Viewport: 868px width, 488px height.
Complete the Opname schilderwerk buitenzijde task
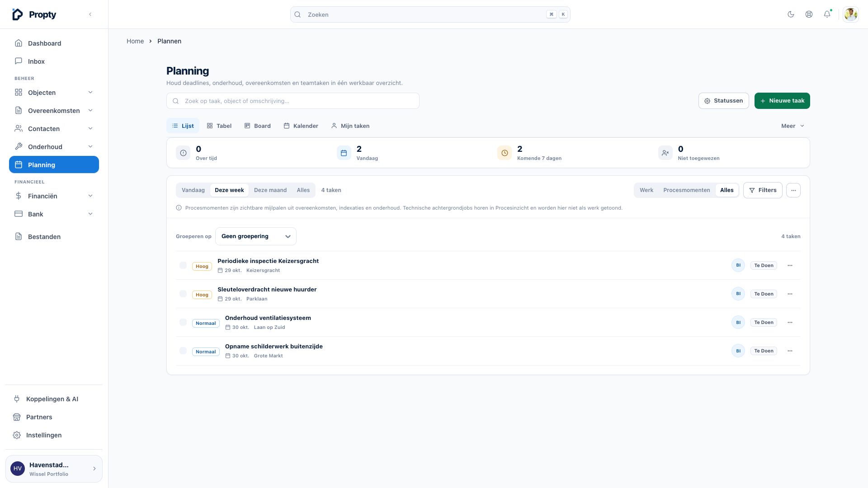pyautogui.click(x=183, y=351)
